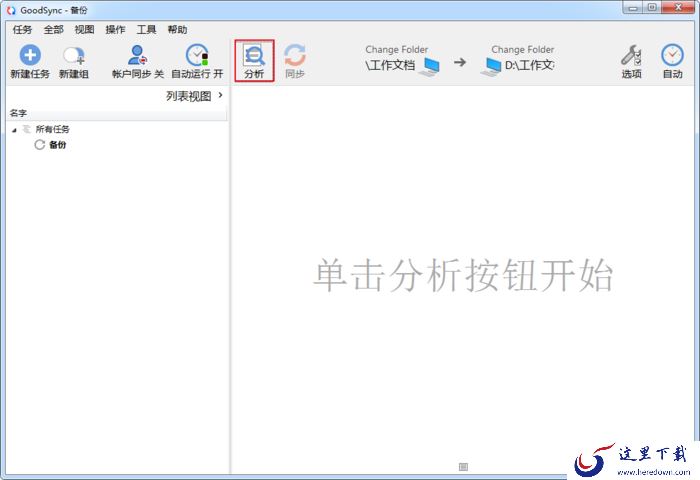This screenshot has width=700, height=480.
Task: Open the 任务 menu
Action: 22,30
